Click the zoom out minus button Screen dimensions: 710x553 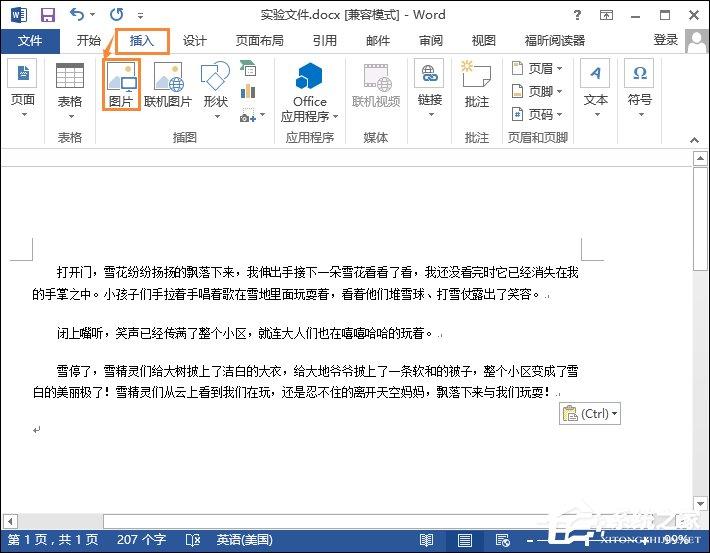coord(530,540)
